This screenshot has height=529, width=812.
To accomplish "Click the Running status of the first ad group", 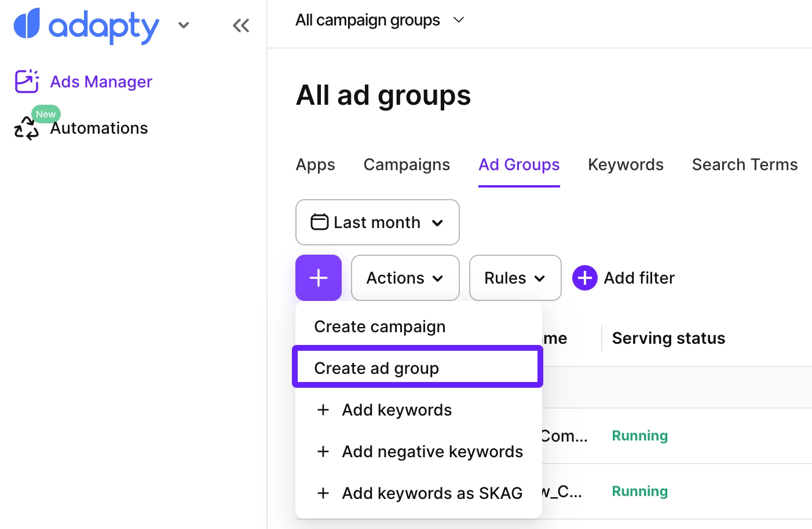I will pos(639,435).
